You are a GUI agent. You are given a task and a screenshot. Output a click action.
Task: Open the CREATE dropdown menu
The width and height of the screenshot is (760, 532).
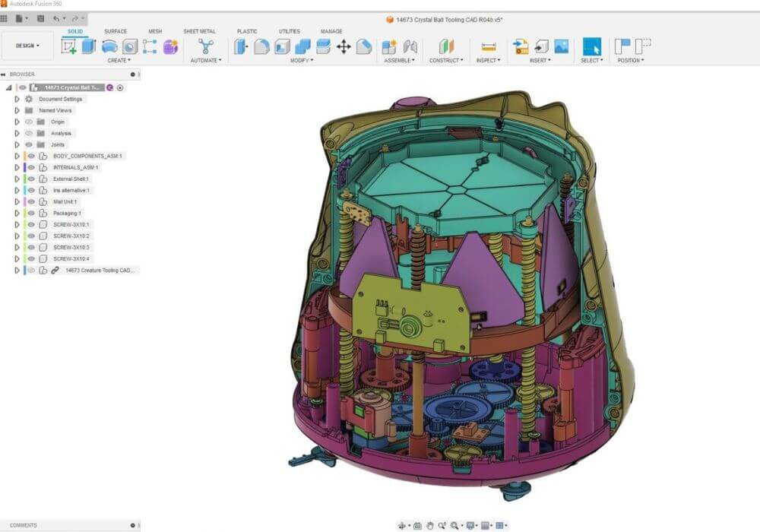click(x=119, y=61)
